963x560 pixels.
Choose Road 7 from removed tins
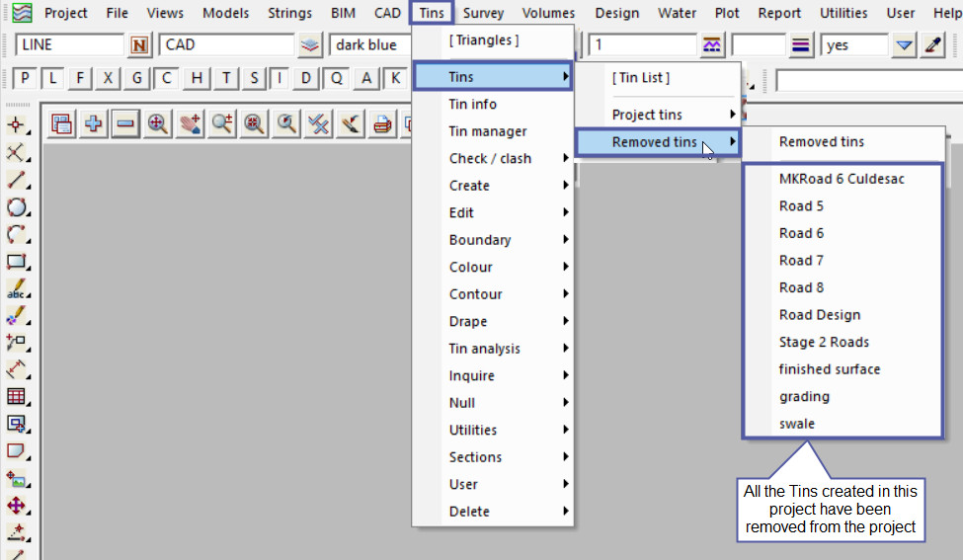(x=801, y=261)
